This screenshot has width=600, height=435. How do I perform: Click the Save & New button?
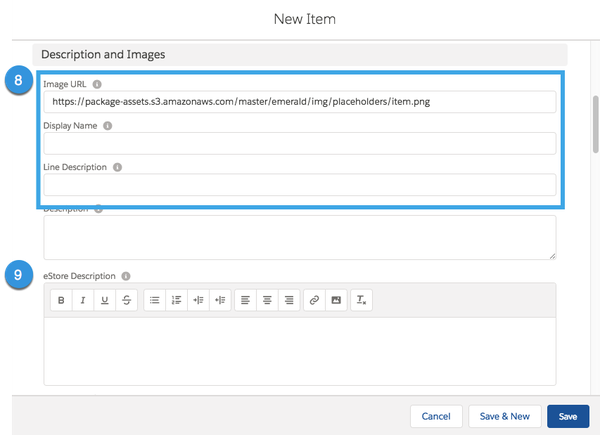(505, 416)
